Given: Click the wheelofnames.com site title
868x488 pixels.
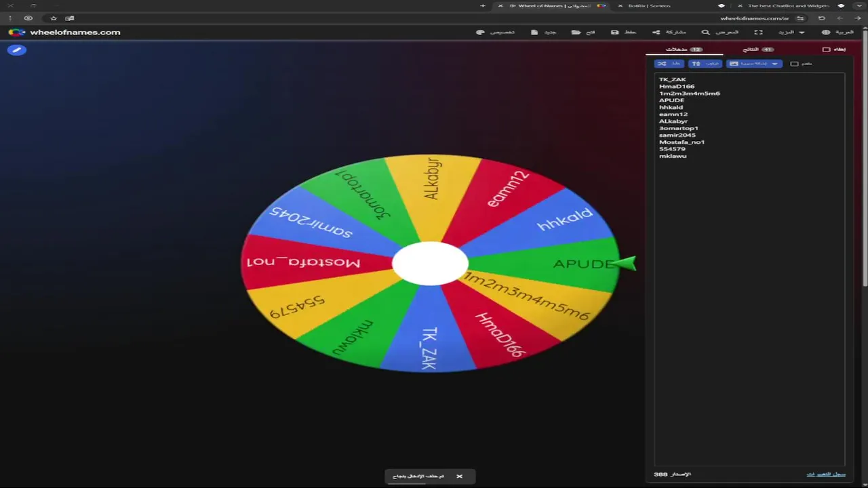Looking at the screenshot, I should click(75, 32).
